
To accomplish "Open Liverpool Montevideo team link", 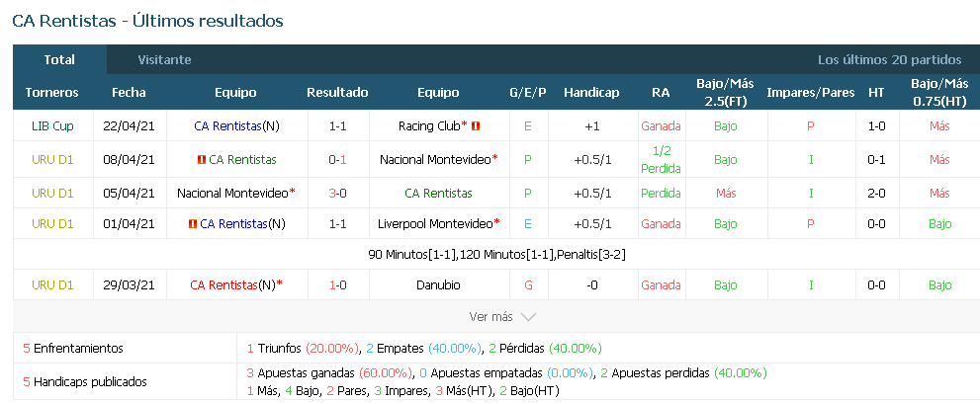I will click(x=436, y=223).
